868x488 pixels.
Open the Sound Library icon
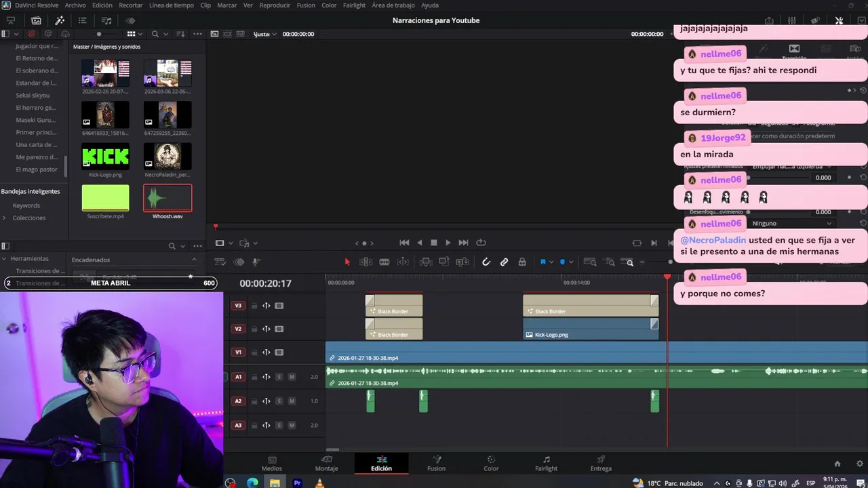(x=106, y=20)
